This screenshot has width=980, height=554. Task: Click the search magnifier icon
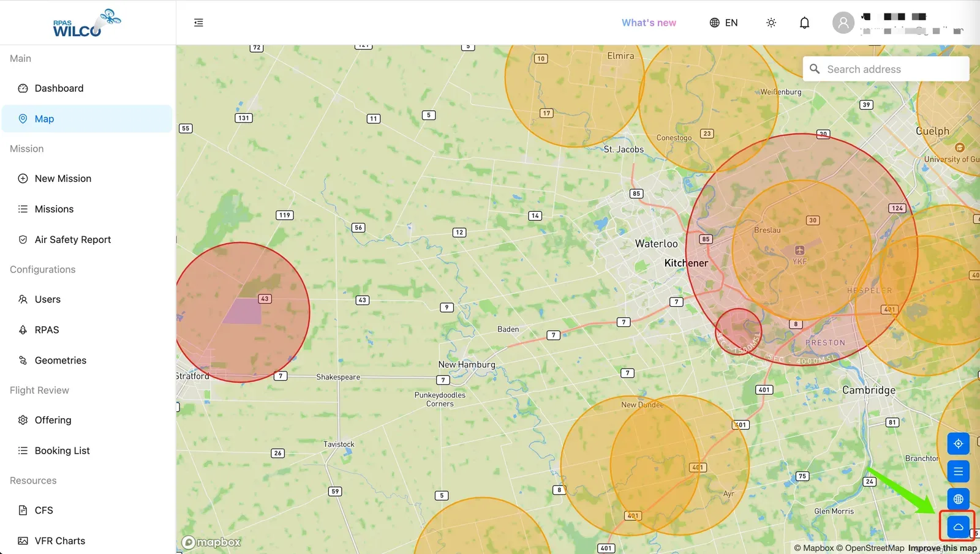[815, 69]
